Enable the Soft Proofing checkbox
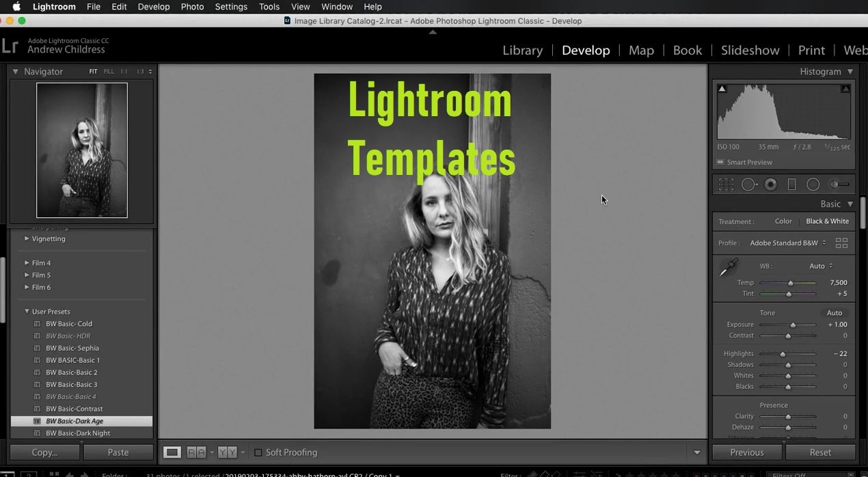 [258, 452]
